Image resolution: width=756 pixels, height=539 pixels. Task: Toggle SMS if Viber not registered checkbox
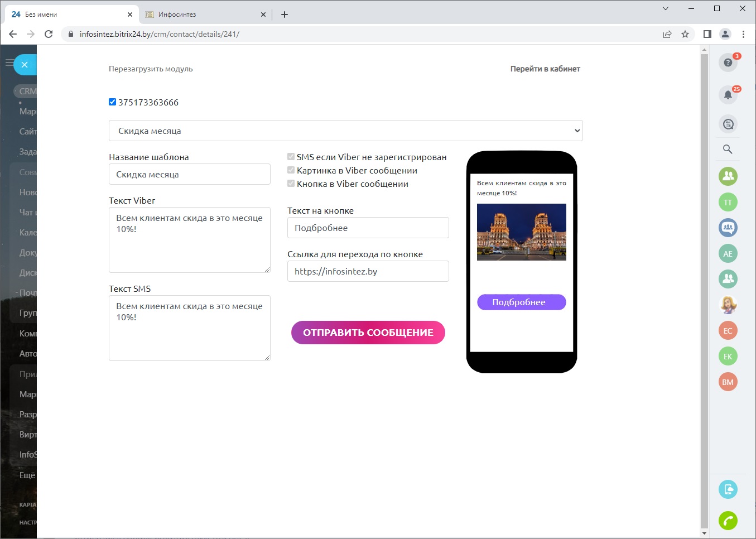291,157
